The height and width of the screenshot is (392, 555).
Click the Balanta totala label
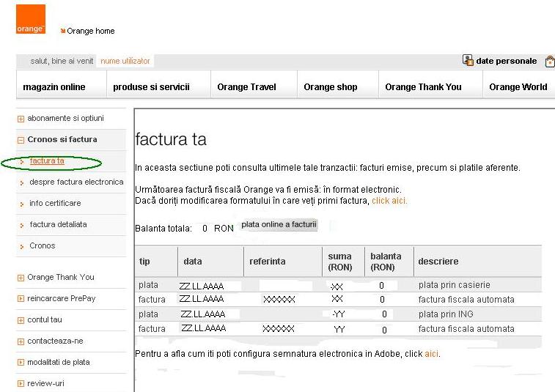163,229
